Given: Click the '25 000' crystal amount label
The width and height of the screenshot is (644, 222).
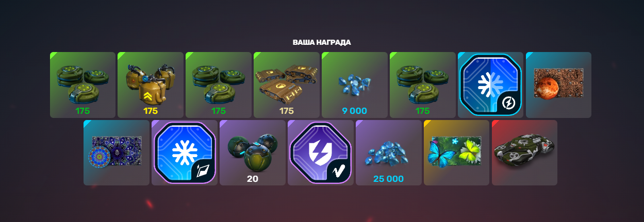Looking at the screenshot, I should click(x=388, y=179).
